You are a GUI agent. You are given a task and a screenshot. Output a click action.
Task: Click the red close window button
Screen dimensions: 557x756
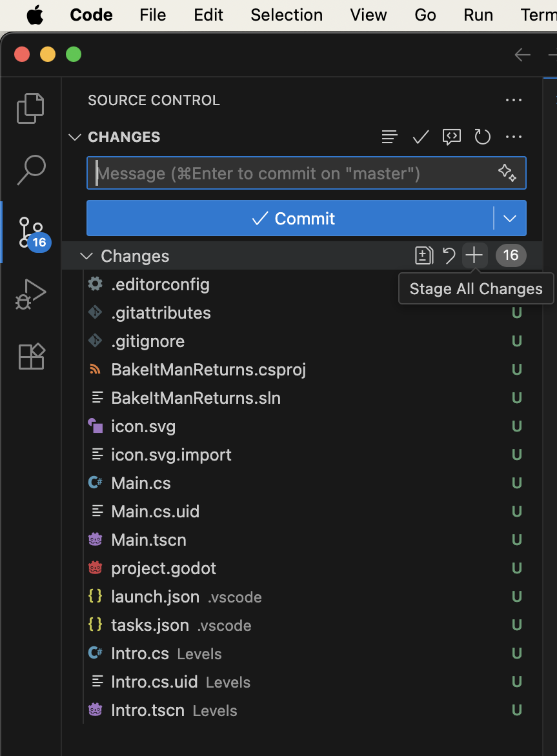22,54
